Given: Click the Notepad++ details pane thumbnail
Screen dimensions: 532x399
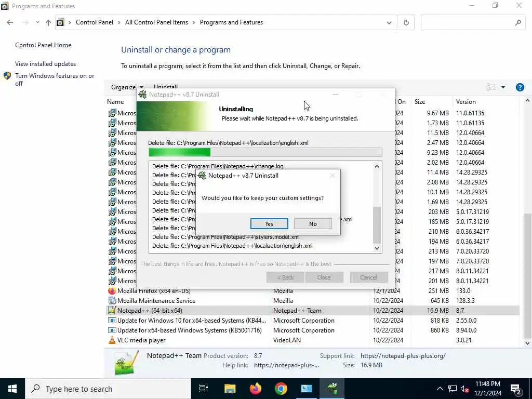Looking at the screenshot, I should coord(127,363).
